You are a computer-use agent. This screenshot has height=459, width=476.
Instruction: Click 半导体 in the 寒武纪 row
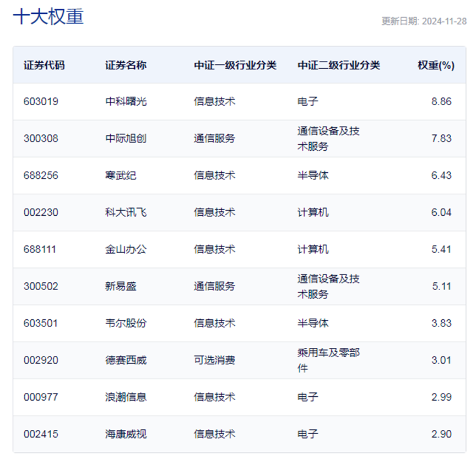tap(313, 175)
